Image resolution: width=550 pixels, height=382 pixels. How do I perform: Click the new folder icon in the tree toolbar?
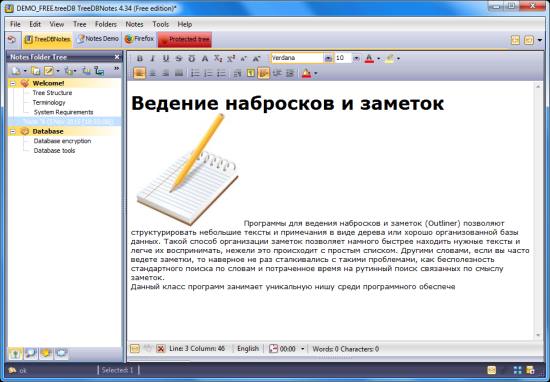pyautogui.click(x=35, y=71)
